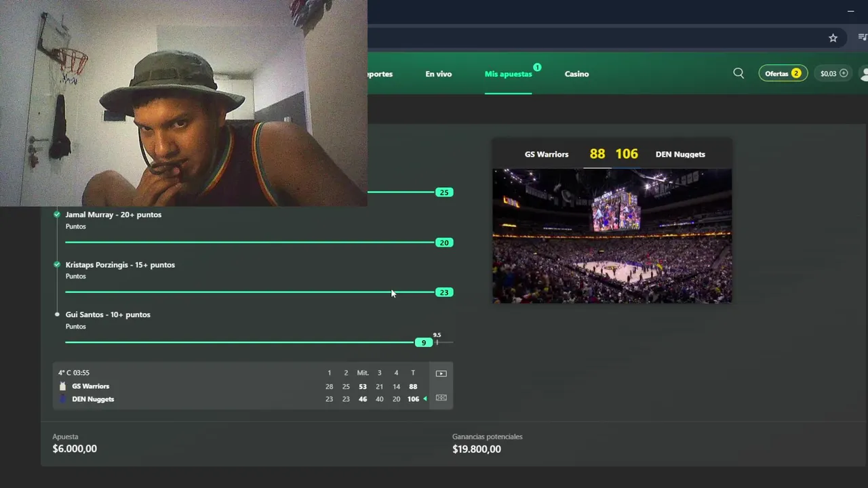Click the Gui Santos points progress bar
The image size is (868, 488).
point(259,342)
